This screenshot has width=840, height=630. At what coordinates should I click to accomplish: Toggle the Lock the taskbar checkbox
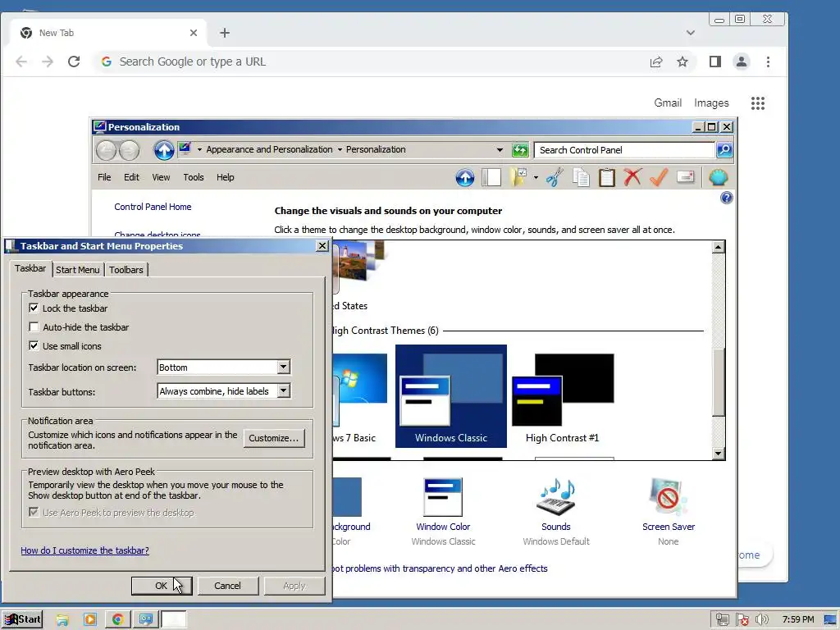(34, 308)
